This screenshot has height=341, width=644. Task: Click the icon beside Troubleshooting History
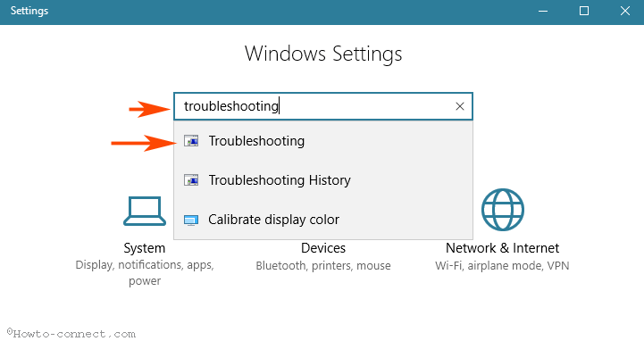click(191, 180)
